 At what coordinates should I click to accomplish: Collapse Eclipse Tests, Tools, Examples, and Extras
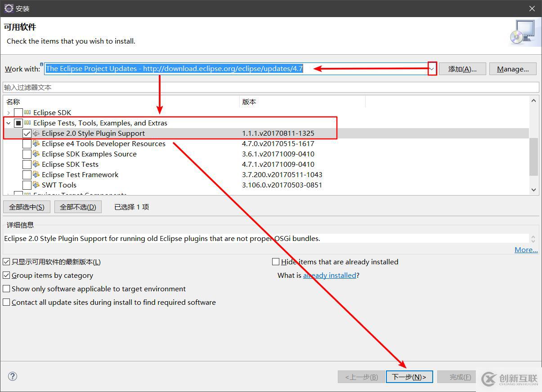click(8, 123)
